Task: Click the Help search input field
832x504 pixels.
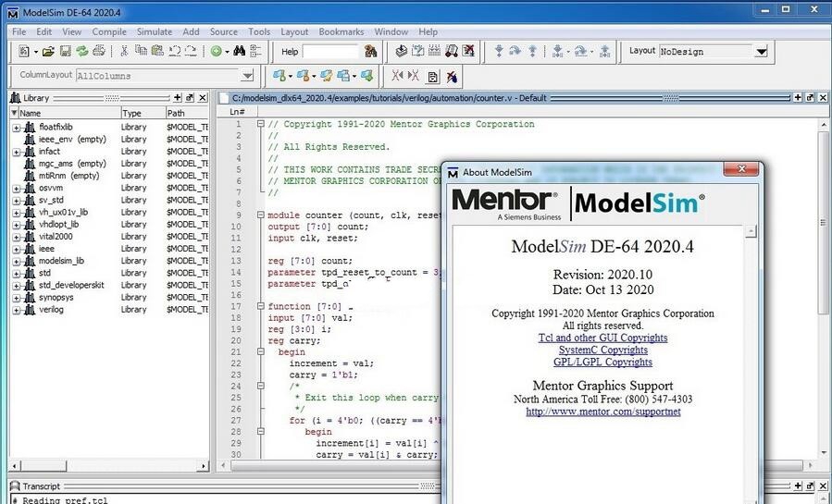Action: pos(331,52)
